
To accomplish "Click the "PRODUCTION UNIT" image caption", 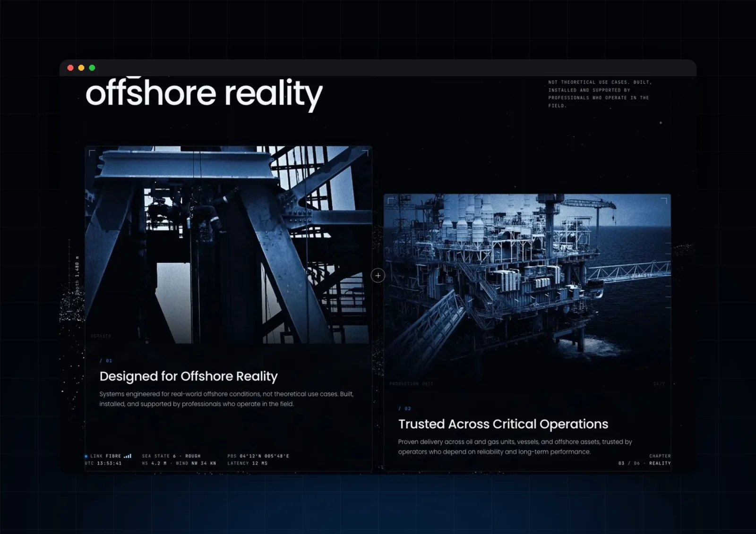I will click(x=412, y=384).
